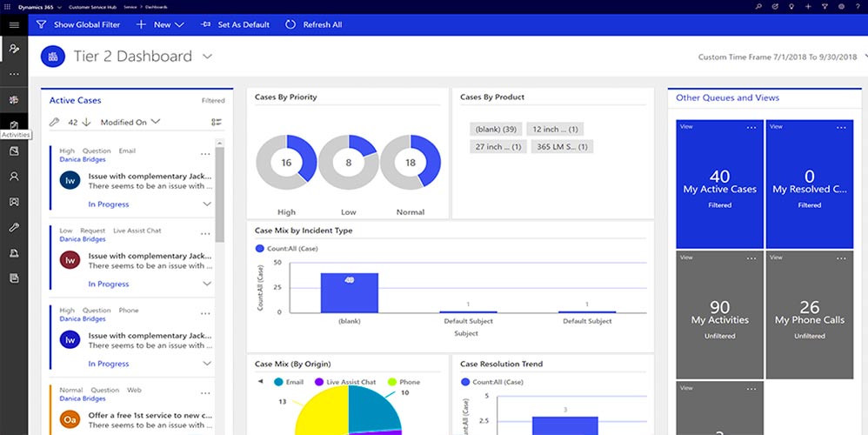Image resolution: width=868 pixels, height=435 pixels.
Task: Click Phone legend swatch
Action: click(x=392, y=382)
